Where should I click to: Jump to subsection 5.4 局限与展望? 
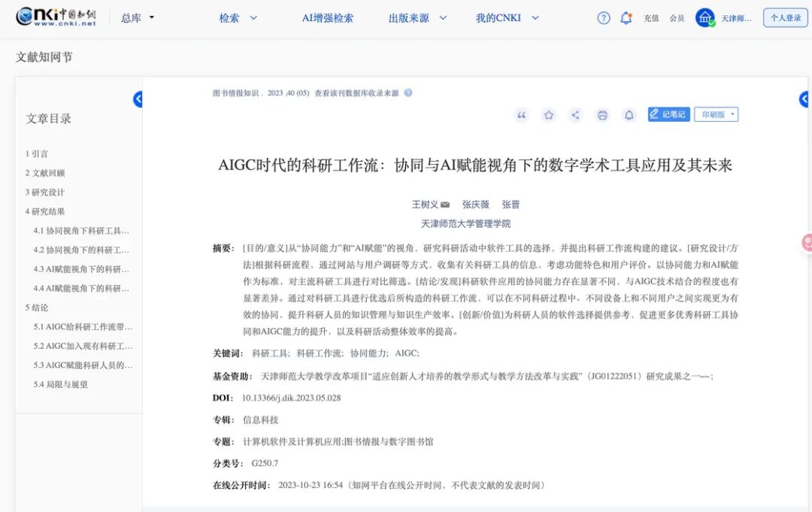click(x=61, y=384)
